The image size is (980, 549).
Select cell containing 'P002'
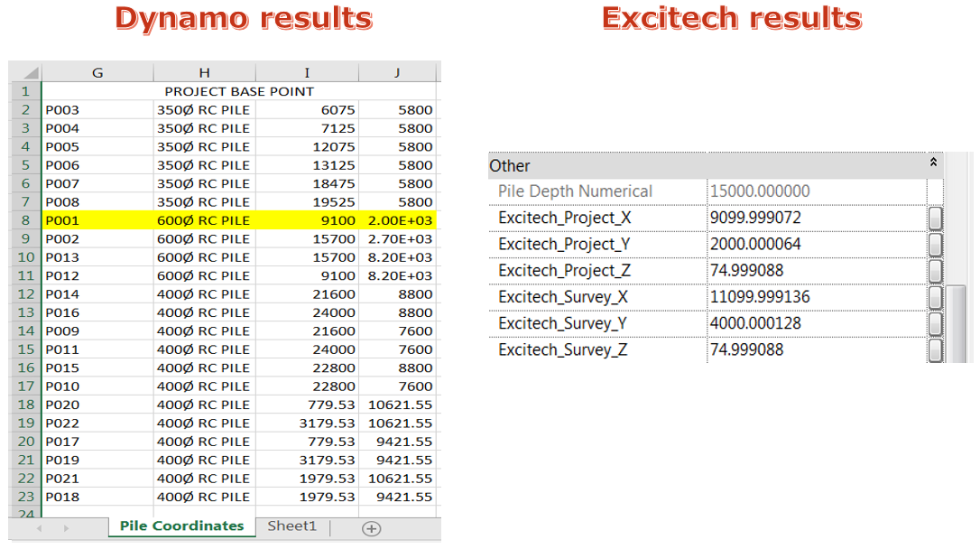click(x=97, y=239)
